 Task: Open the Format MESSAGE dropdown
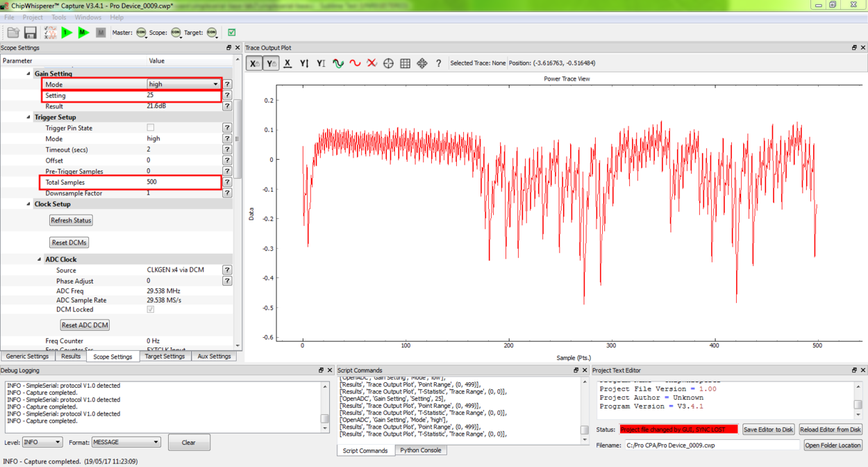[x=126, y=442]
